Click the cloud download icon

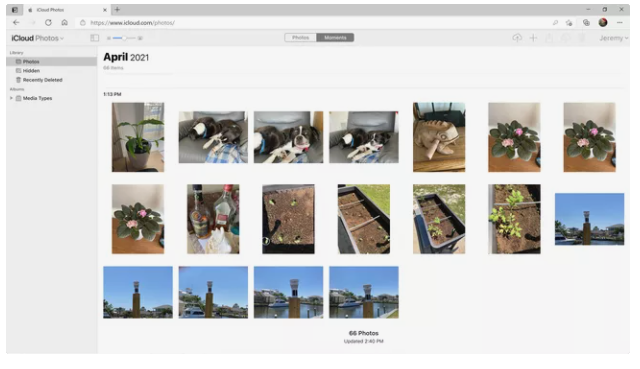[x=565, y=38]
